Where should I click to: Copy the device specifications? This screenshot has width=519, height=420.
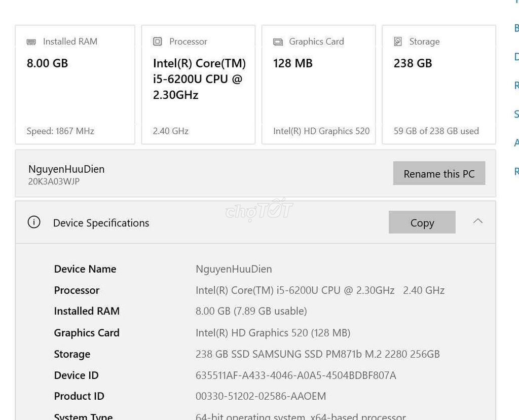tap(422, 222)
